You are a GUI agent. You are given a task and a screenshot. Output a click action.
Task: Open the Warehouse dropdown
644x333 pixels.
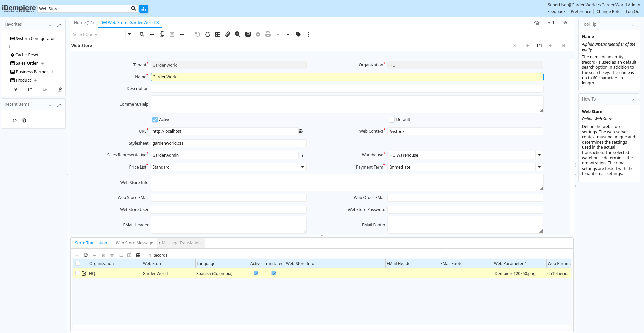click(539, 155)
